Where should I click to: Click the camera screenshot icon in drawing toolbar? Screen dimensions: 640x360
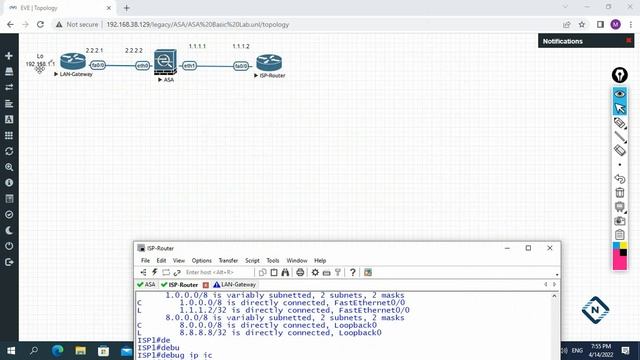[620, 221]
